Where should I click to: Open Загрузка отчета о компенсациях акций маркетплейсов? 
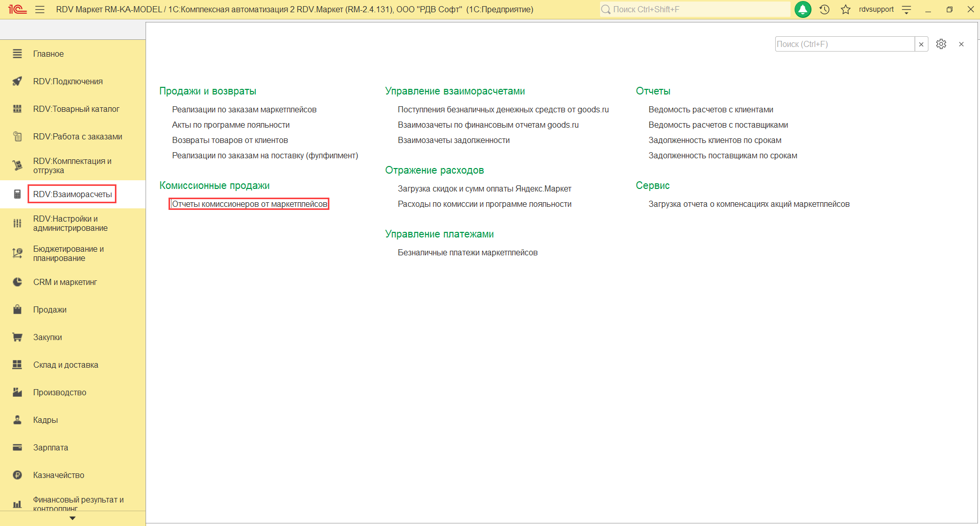click(x=749, y=204)
